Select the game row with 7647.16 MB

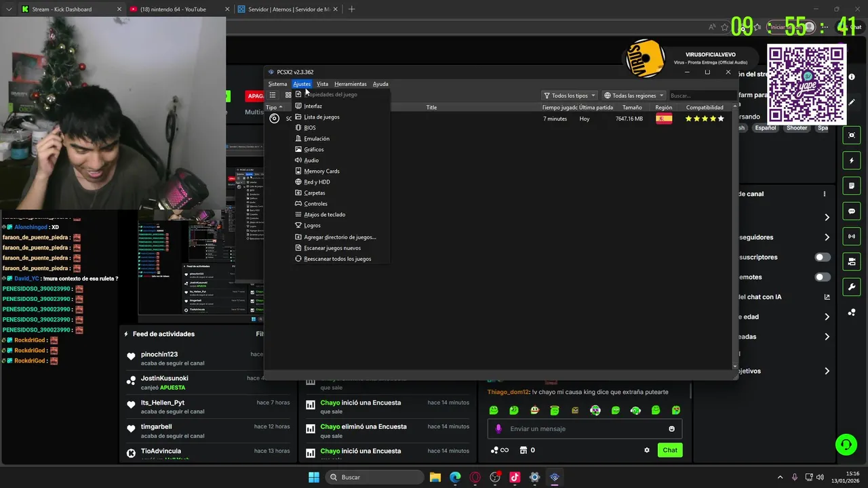(x=498, y=119)
